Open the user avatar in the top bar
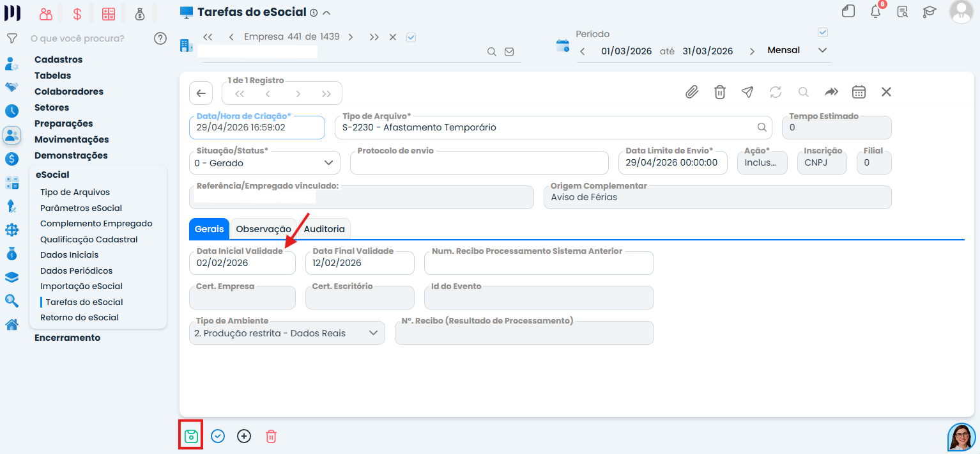The width and height of the screenshot is (980, 454). (961, 12)
